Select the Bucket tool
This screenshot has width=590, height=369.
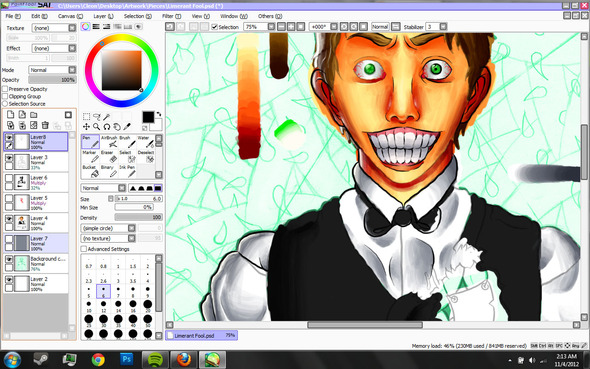90,171
